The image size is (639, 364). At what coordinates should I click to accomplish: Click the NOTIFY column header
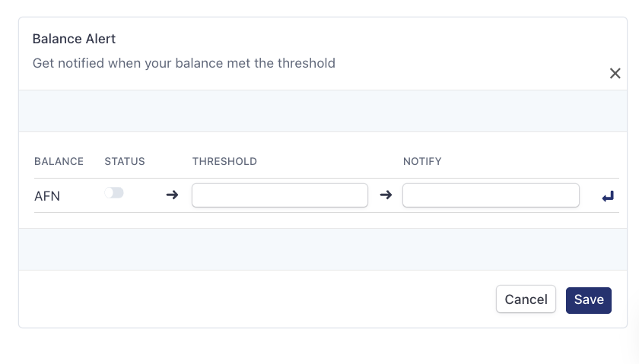[x=422, y=161]
